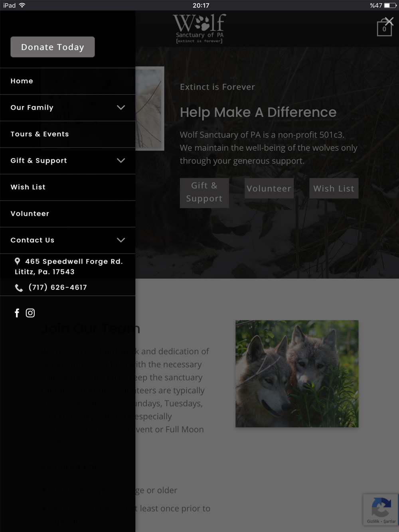
Task: Click the wolf image beside hero text
Action: 150,108
